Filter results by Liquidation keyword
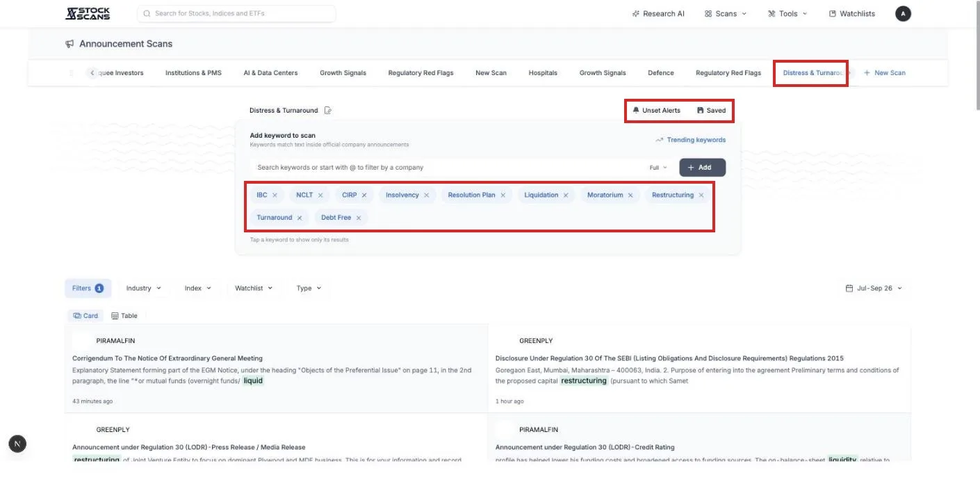 pos(541,195)
